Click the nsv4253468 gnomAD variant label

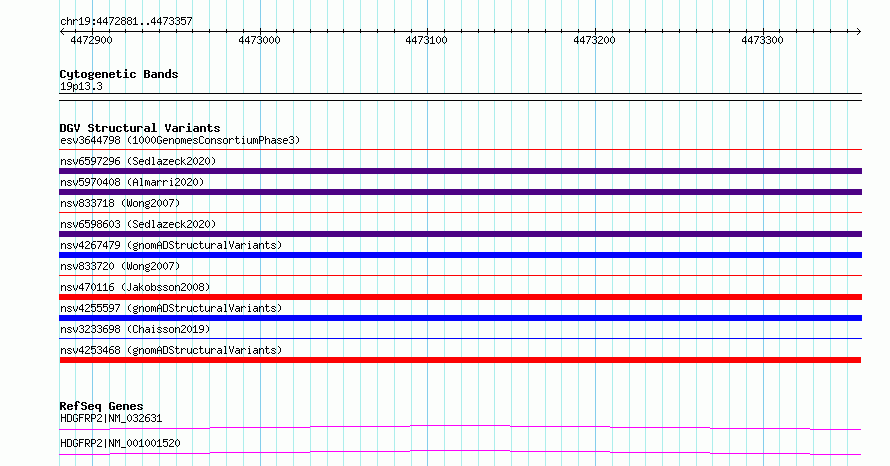[x=171, y=350]
